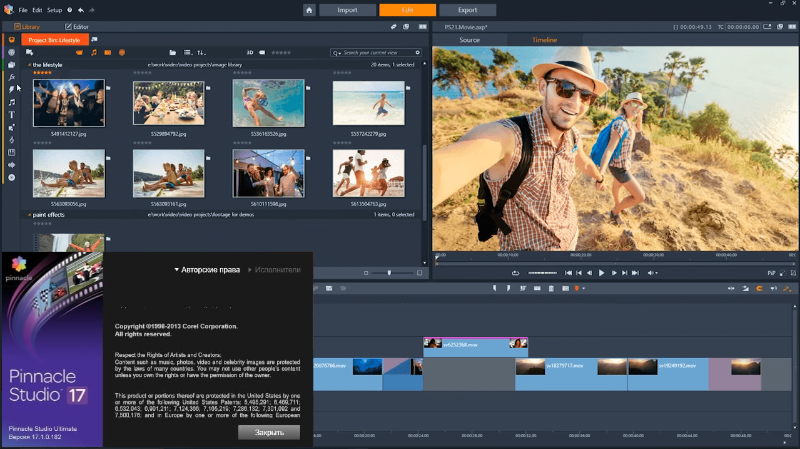Click the Закрыть button in About dialog
The image size is (800, 449).
point(269,432)
